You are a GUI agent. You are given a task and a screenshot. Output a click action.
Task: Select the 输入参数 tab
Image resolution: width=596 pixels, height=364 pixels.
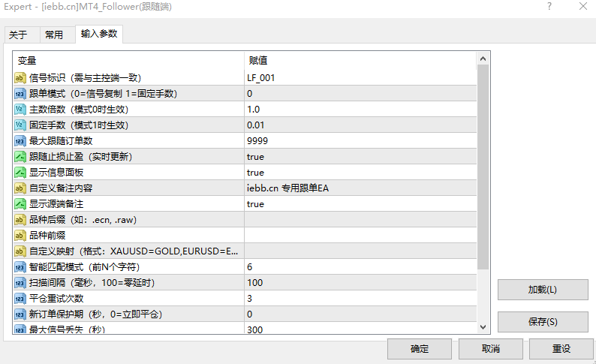99,34
